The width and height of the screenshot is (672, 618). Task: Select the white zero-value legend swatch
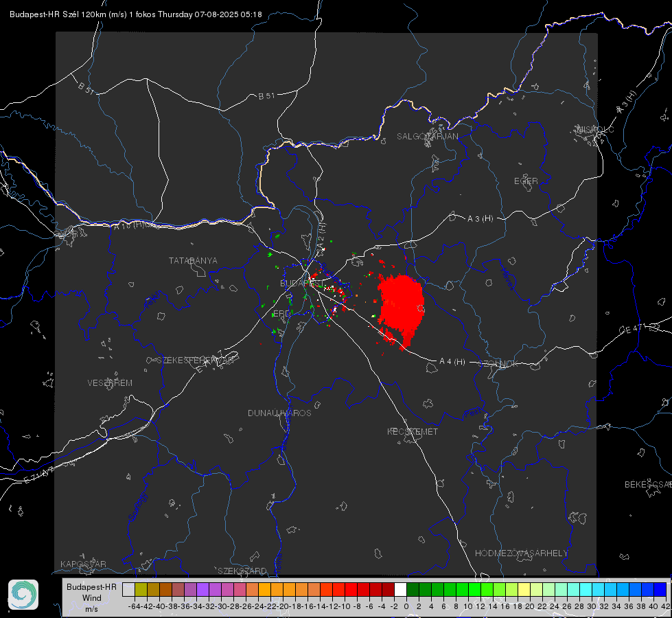click(400, 589)
